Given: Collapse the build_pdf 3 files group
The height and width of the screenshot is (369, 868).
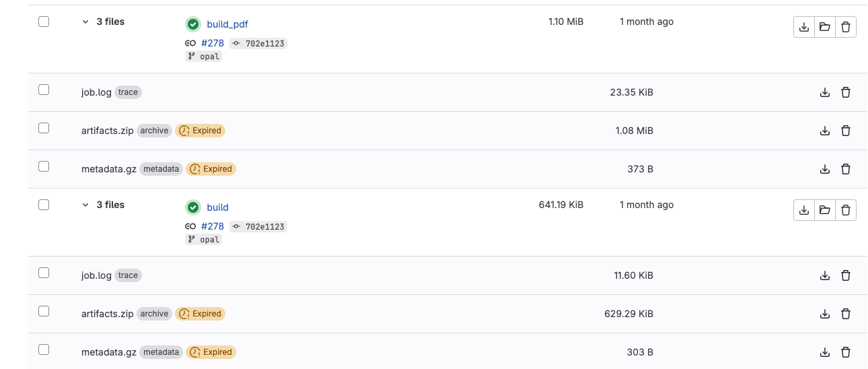Looking at the screenshot, I should pyautogui.click(x=85, y=22).
